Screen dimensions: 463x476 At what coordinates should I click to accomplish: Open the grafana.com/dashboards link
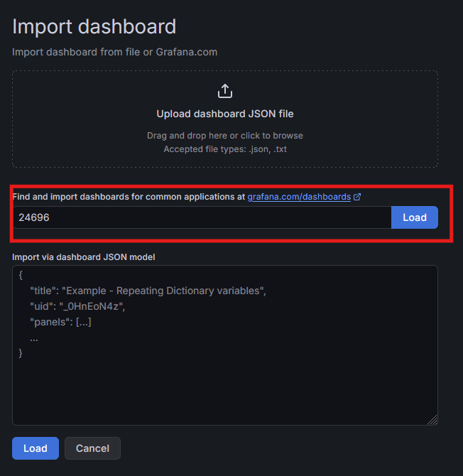click(299, 197)
